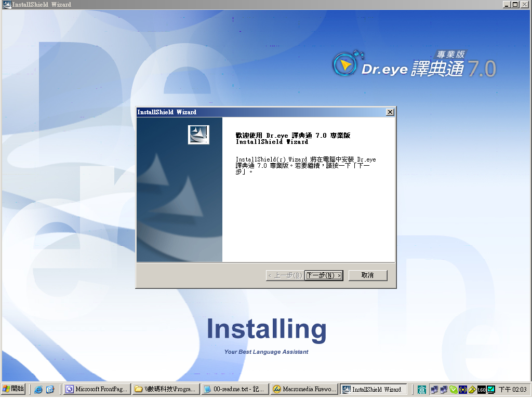
Task: Click the InstallShield(r) Wizard description paragraph
Action: coord(305,166)
